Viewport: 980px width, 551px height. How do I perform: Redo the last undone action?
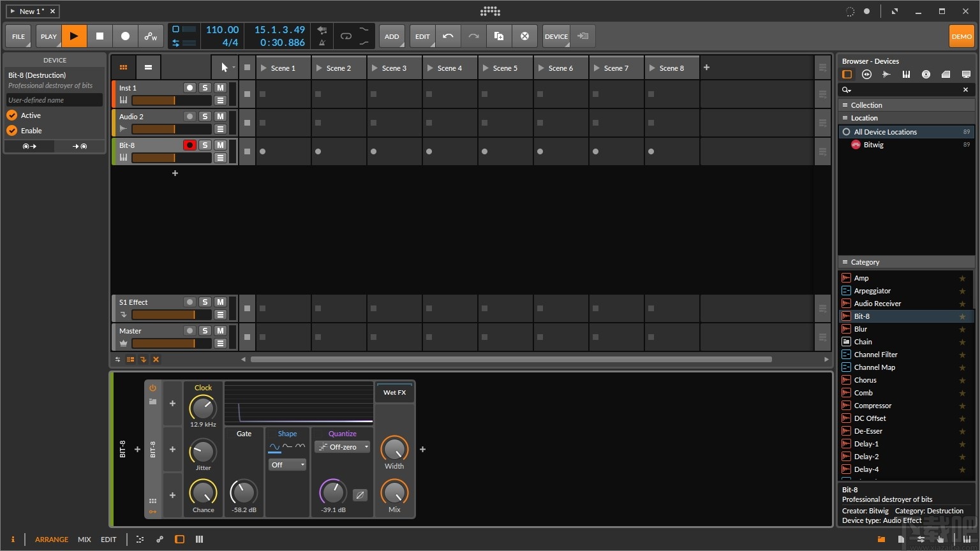pyautogui.click(x=473, y=36)
